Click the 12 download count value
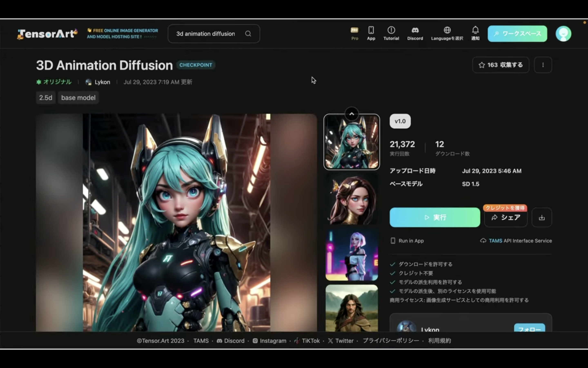This screenshot has width=588, height=368. (x=440, y=144)
